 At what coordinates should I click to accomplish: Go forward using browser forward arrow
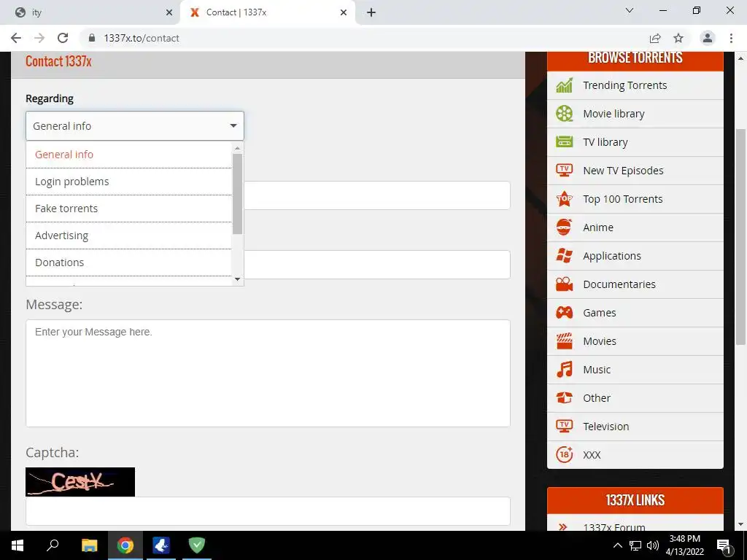[x=39, y=38]
